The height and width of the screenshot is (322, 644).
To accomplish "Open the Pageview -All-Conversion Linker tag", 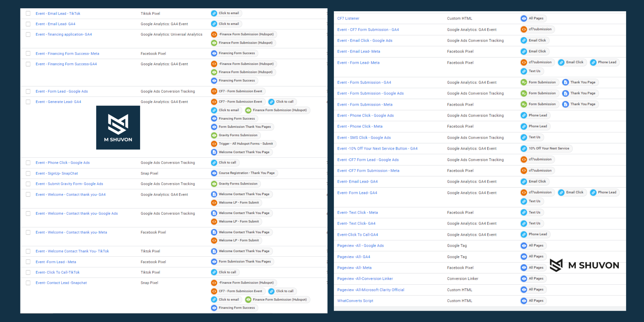I will pos(365,279).
